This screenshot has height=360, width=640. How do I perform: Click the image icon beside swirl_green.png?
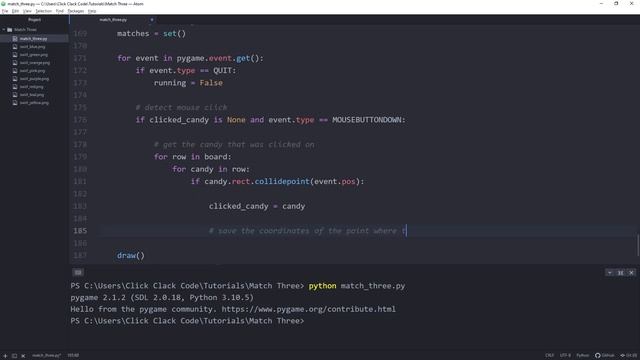click(x=15, y=55)
